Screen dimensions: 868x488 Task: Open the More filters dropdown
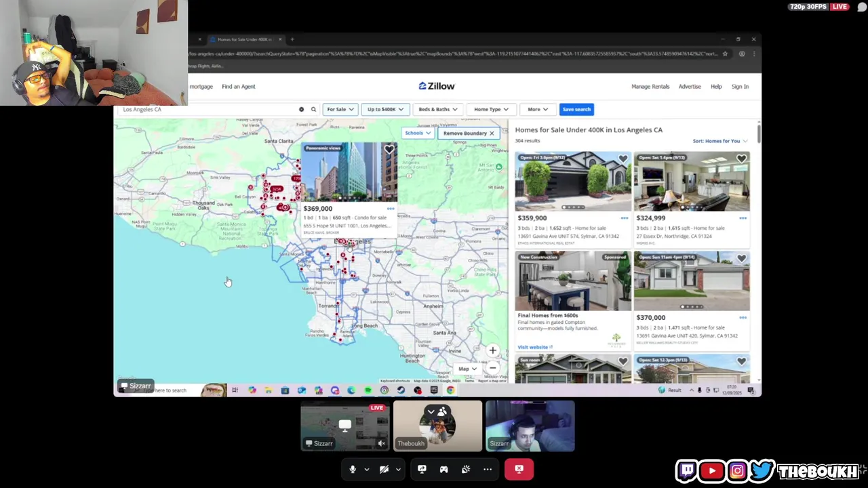click(537, 109)
